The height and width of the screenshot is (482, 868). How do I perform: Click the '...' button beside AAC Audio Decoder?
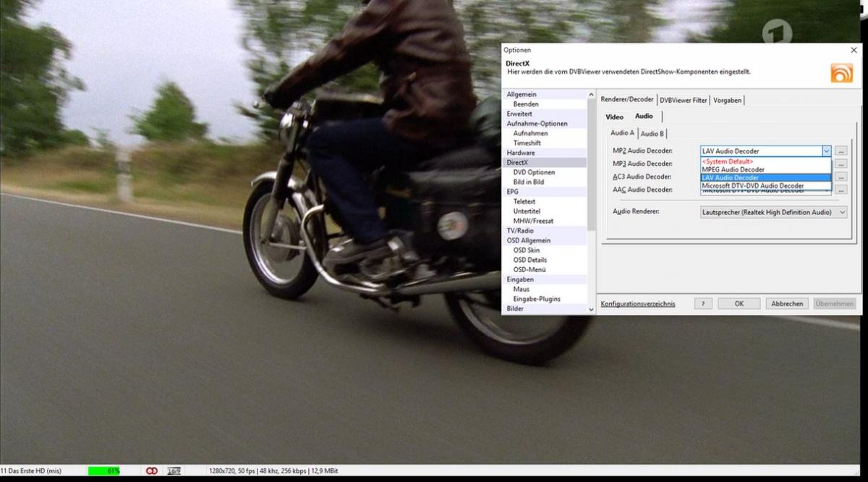[x=841, y=190]
